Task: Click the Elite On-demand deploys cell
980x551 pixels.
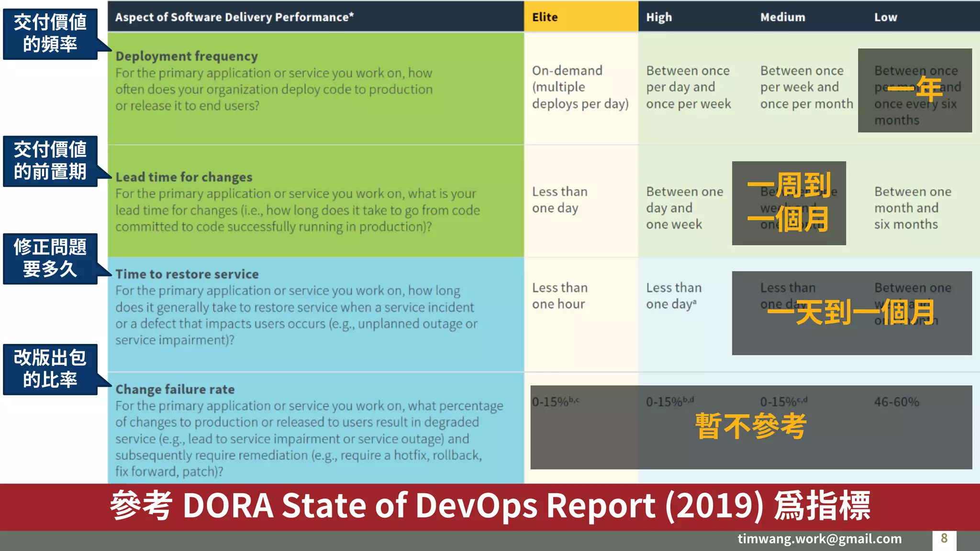Action: 580,87
